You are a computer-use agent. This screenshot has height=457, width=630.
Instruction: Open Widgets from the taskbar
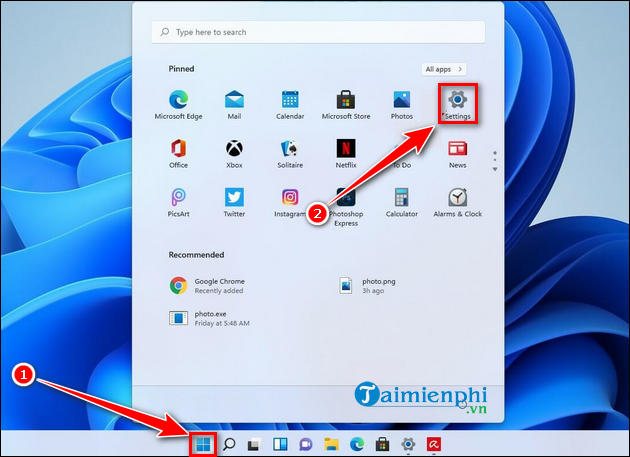click(x=280, y=444)
